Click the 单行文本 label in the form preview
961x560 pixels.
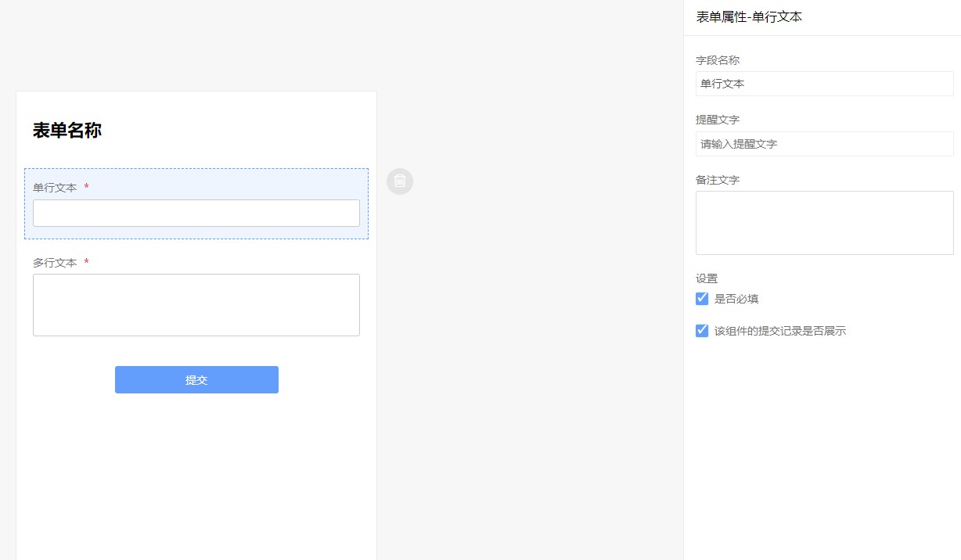(x=55, y=188)
